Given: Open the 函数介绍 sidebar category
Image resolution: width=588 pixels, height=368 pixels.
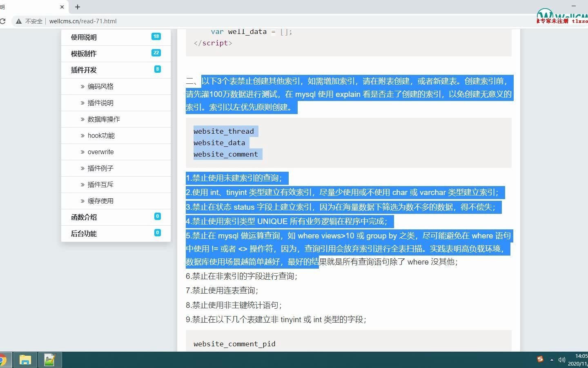Looking at the screenshot, I should (84, 217).
